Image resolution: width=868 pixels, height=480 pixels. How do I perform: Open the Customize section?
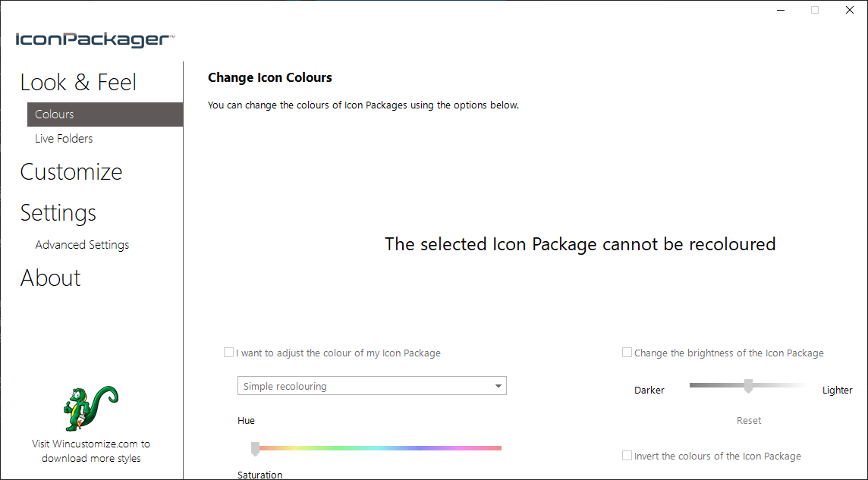[x=71, y=172]
